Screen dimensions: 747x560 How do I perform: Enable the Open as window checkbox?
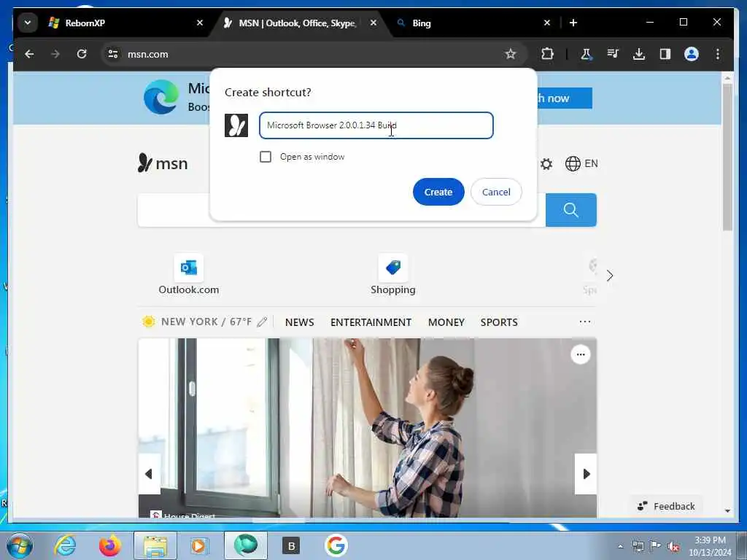(x=266, y=157)
